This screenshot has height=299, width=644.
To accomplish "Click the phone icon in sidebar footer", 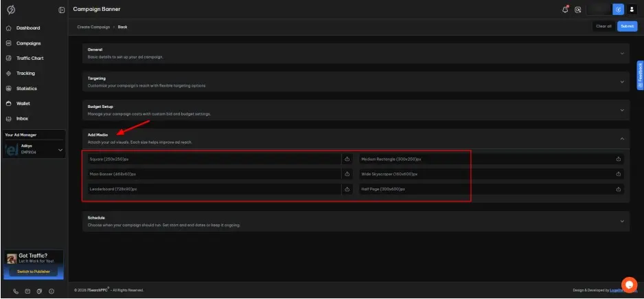I will click(x=16, y=291).
